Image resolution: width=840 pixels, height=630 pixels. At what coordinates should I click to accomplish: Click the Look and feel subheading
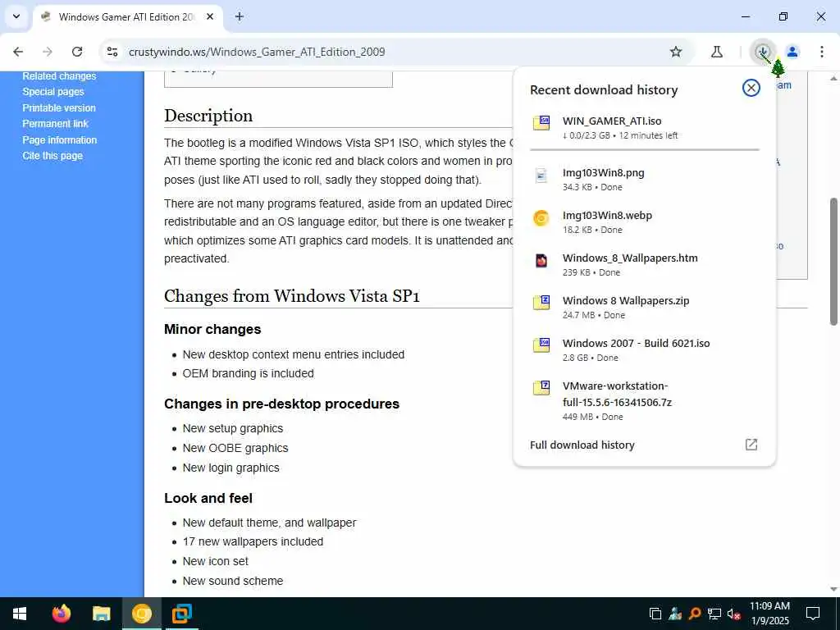click(x=208, y=498)
